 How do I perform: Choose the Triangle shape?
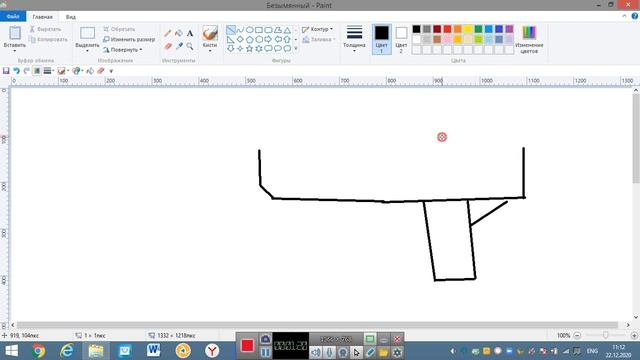[287, 30]
